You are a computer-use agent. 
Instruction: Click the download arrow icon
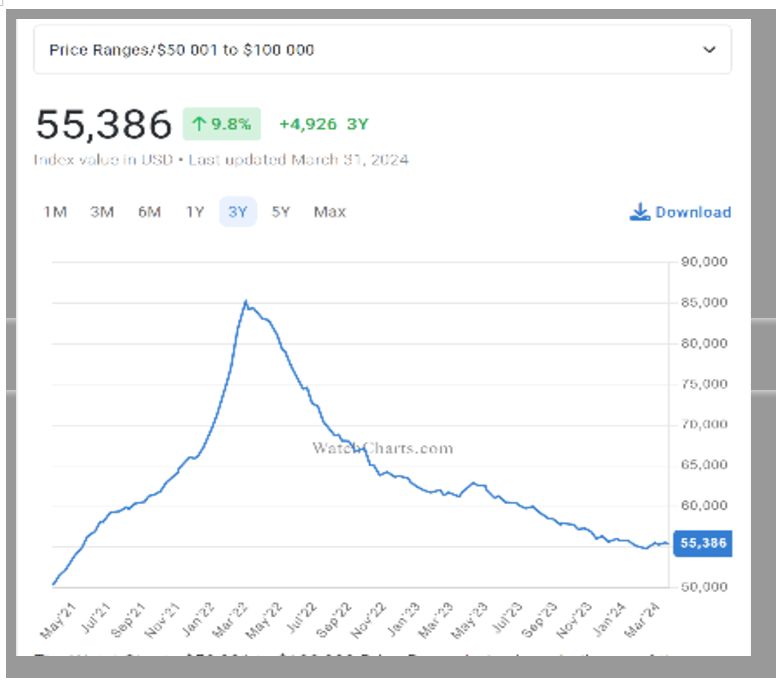tap(640, 212)
